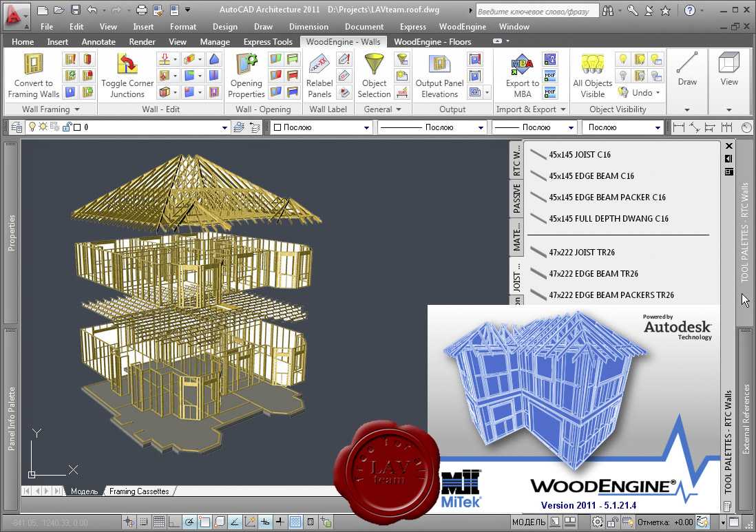This screenshot has width=756, height=532.
Task: Open the WoodEngine menu
Action: [463, 27]
